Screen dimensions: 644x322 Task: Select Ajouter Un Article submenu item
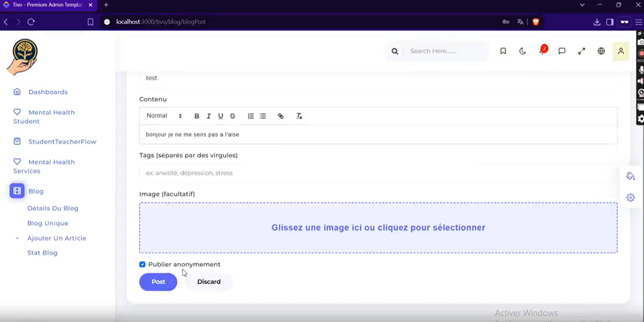tap(56, 238)
